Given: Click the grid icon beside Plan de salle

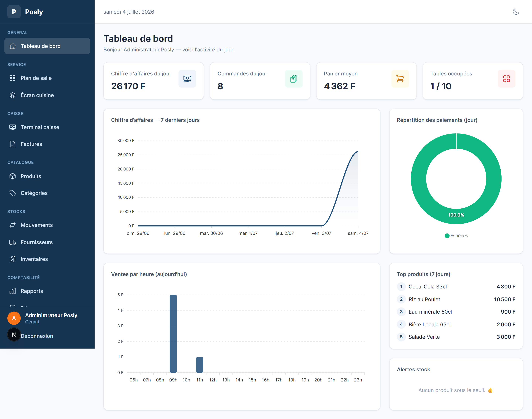Looking at the screenshot, I should point(13,78).
